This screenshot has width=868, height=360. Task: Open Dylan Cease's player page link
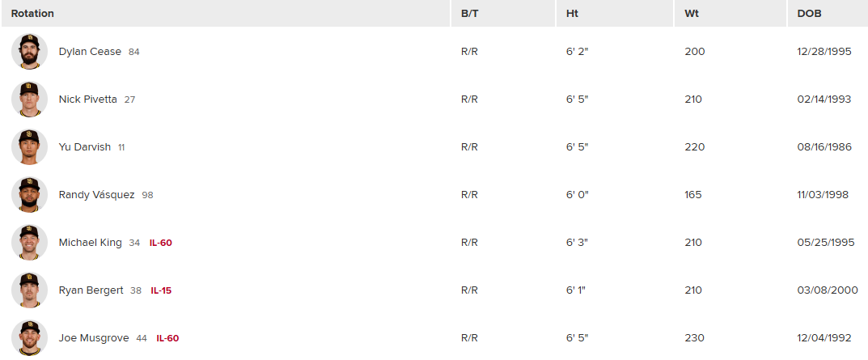90,52
